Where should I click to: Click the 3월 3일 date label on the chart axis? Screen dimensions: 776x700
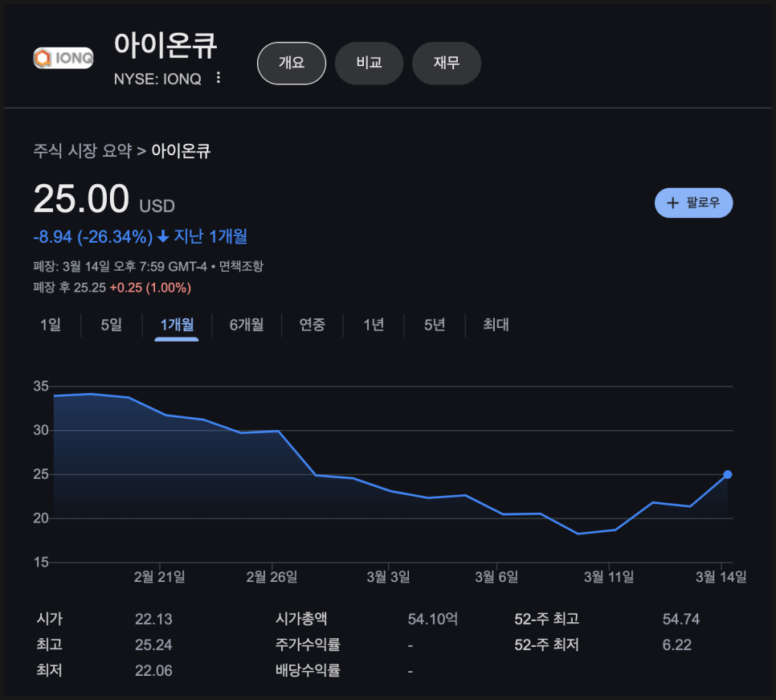click(389, 577)
